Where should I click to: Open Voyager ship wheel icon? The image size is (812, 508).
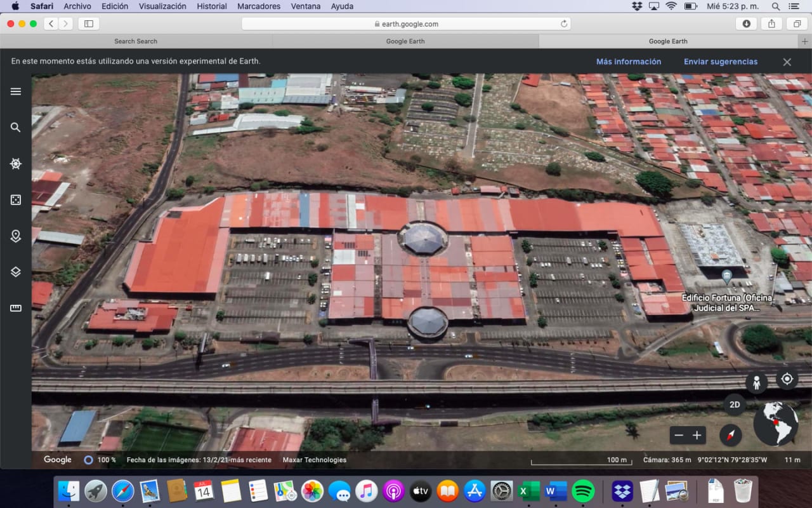tap(16, 164)
